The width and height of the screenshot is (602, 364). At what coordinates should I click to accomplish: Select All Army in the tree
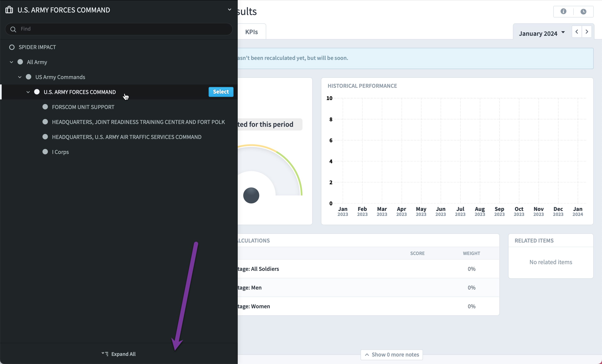(x=37, y=62)
